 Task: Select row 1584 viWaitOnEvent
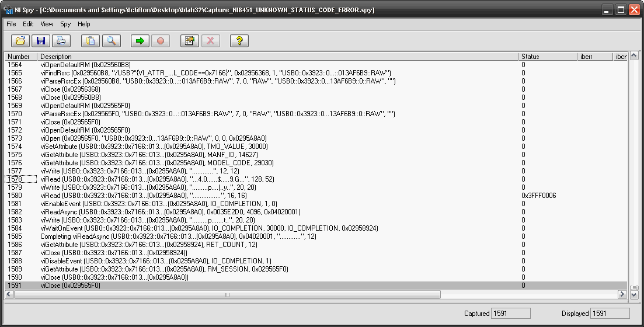tap(316, 228)
